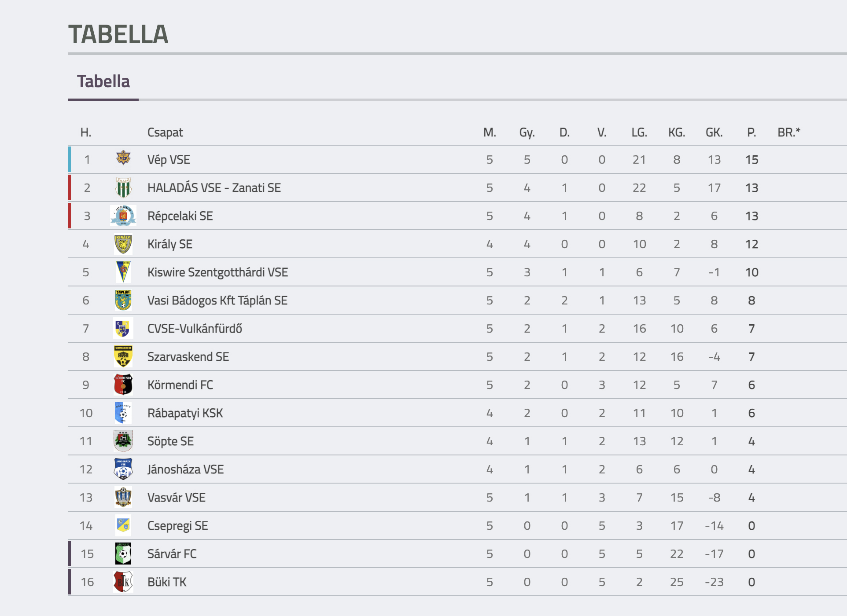This screenshot has width=847, height=616.
Task: Click the GK. goal difference header
Action: coord(714,132)
